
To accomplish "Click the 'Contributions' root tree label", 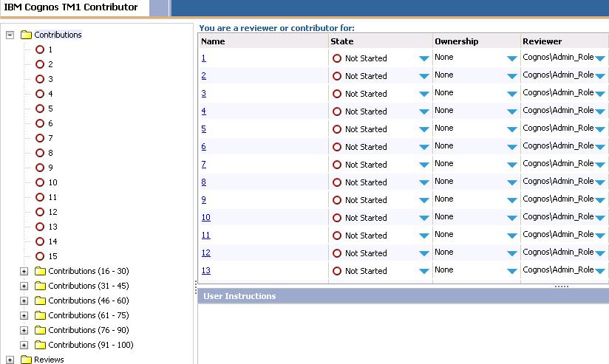I will 58,35.
